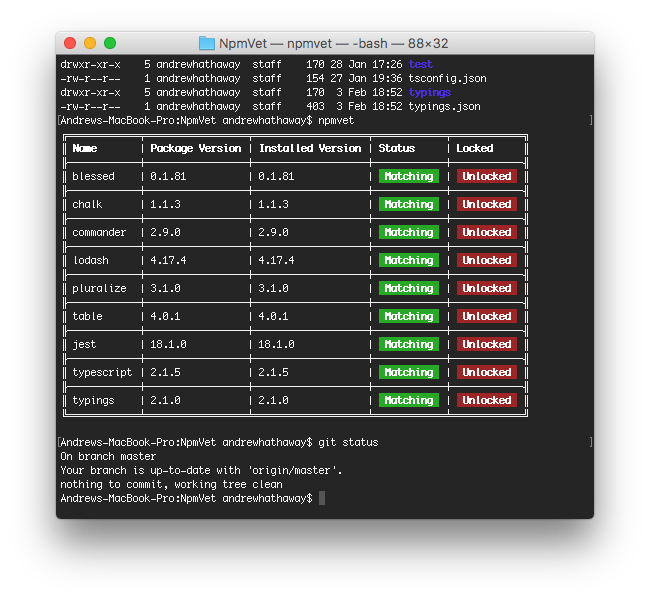Click commander package version 2.9.0

165,232
